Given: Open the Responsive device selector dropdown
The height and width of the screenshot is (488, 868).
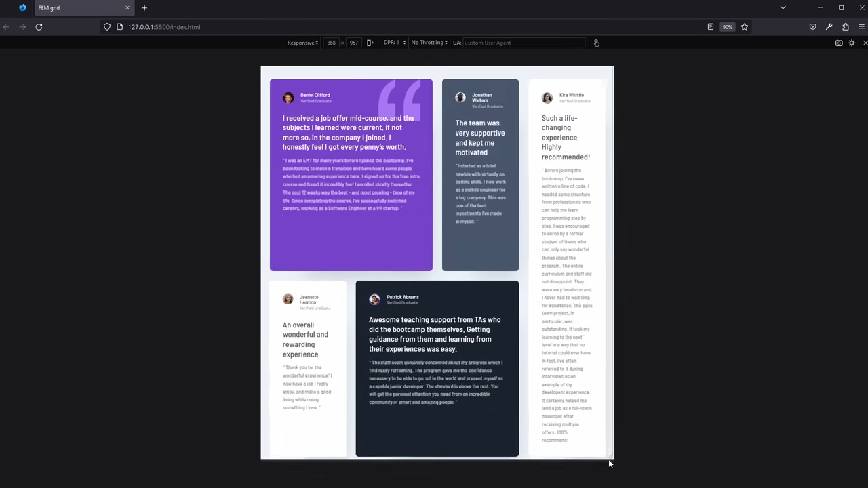Looking at the screenshot, I should coord(302,43).
